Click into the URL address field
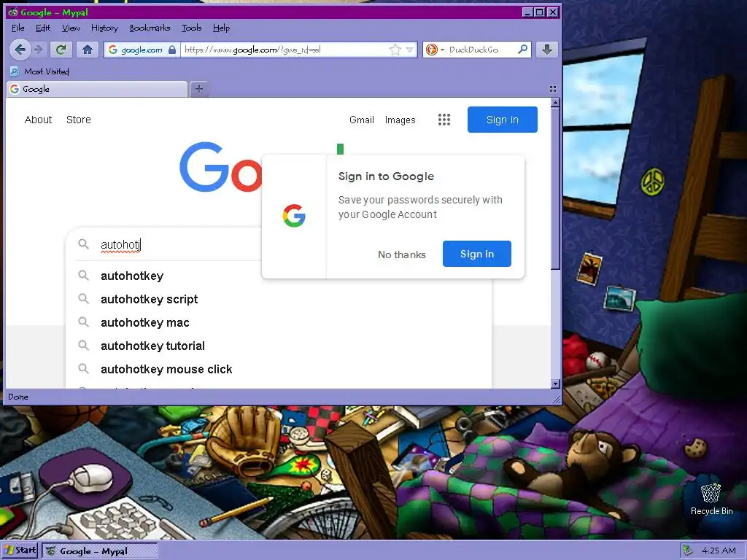 coord(284,50)
